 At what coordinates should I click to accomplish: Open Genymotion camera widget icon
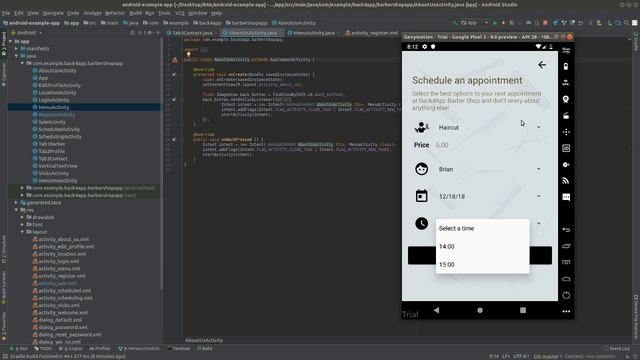pyautogui.click(x=566, y=116)
